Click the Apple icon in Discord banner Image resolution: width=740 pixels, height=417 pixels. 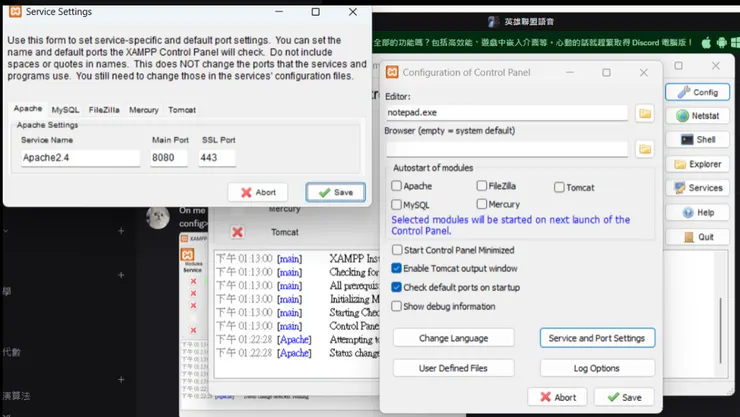[x=706, y=42]
